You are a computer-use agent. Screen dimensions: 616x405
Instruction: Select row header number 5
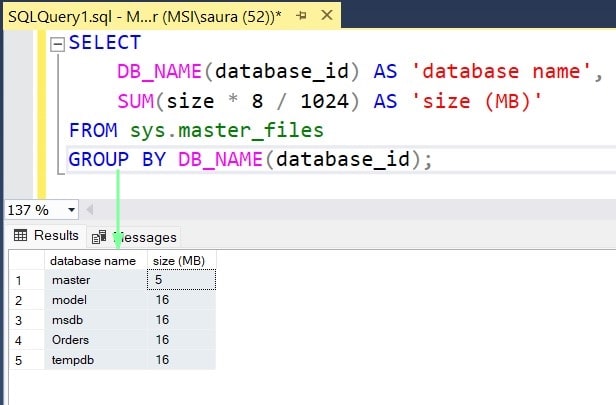point(27,360)
